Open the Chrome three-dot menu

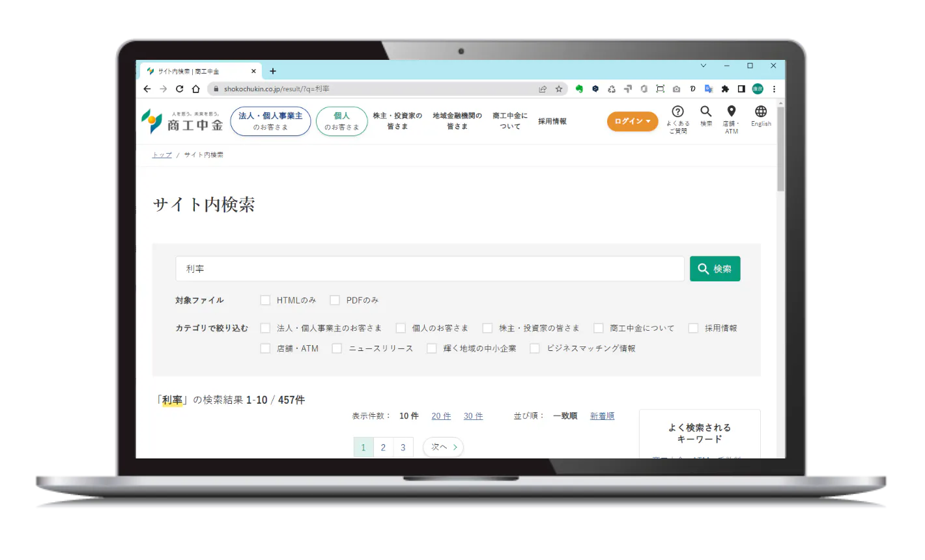point(774,89)
